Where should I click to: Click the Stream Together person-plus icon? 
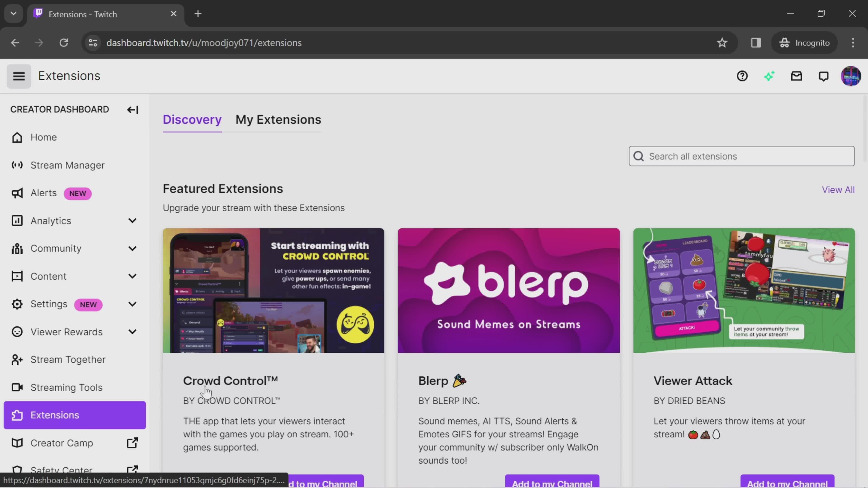[x=17, y=360]
